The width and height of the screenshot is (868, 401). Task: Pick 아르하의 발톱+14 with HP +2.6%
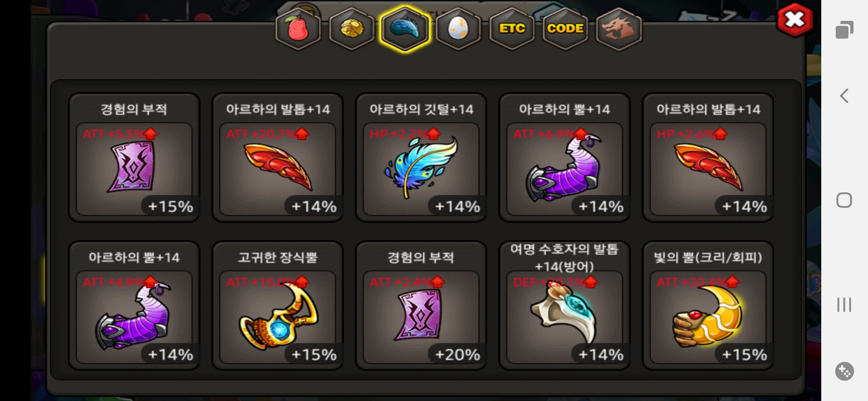pos(708,157)
